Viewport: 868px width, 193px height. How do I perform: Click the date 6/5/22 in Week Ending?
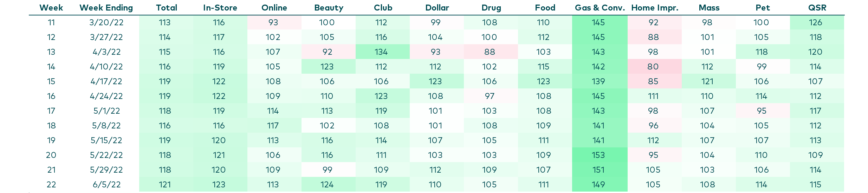pyautogui.click(x=106, y=185)
